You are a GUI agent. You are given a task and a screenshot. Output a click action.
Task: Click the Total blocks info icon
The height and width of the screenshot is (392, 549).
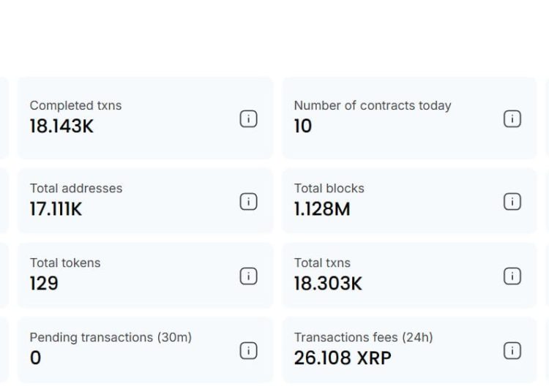pyautogui.click(x=512, y=202)
